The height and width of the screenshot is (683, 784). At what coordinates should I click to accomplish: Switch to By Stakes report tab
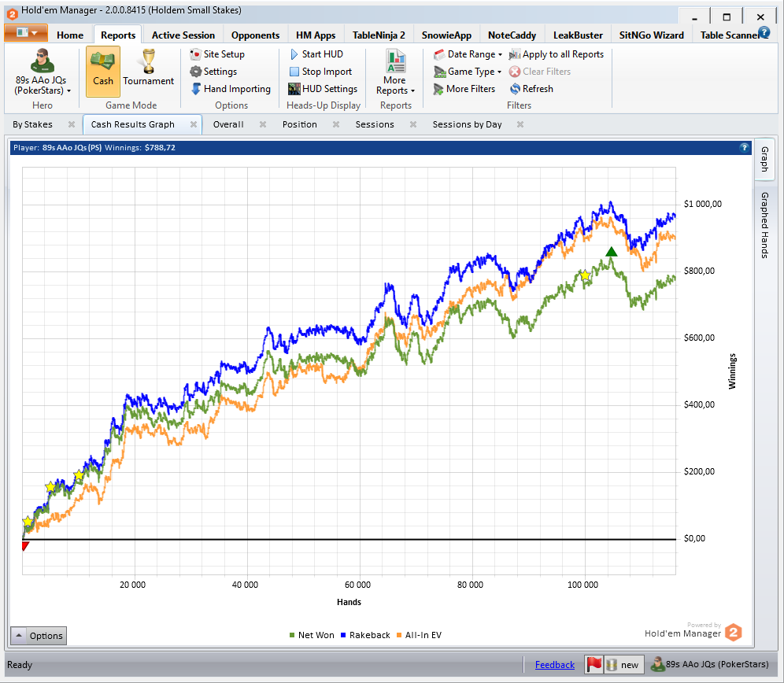32,124
